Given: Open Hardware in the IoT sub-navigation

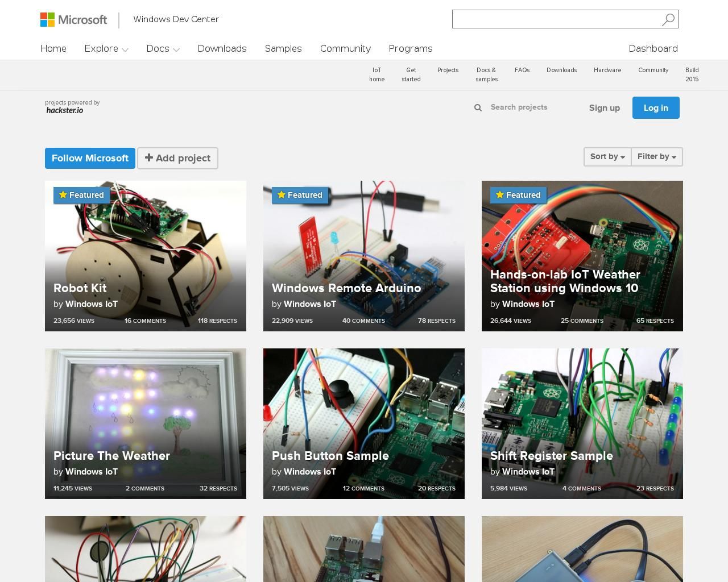Looking at the screenshot, I should [x=607, y=70].
